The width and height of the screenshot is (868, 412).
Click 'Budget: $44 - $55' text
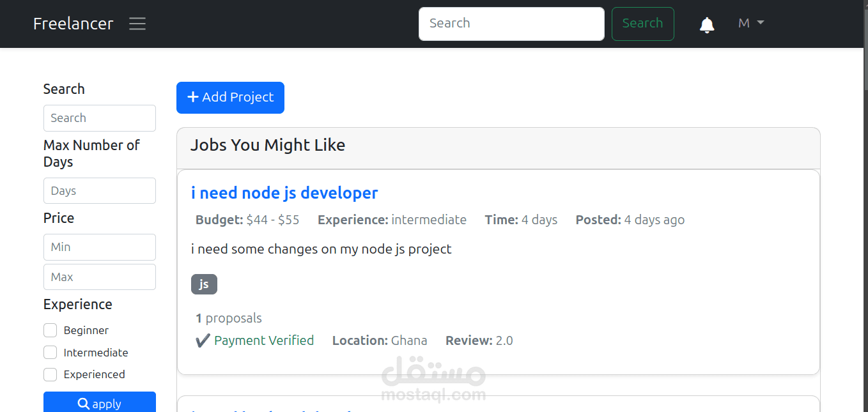click(x=247, y=220)
